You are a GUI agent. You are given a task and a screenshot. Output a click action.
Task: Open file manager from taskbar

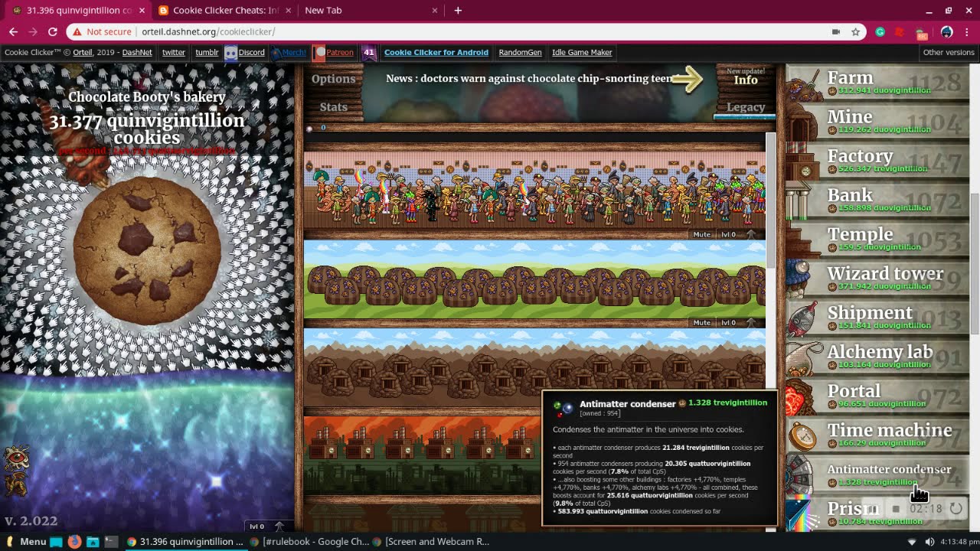point(93,541)
